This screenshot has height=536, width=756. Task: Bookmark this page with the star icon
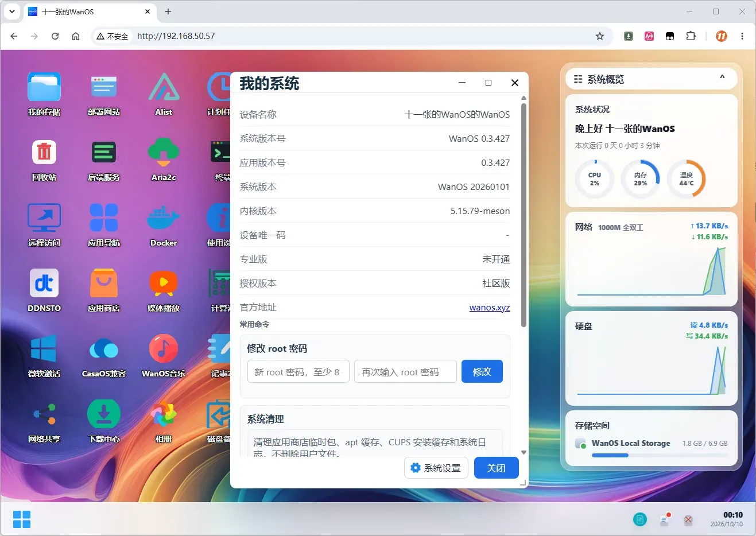click(600, 36)
